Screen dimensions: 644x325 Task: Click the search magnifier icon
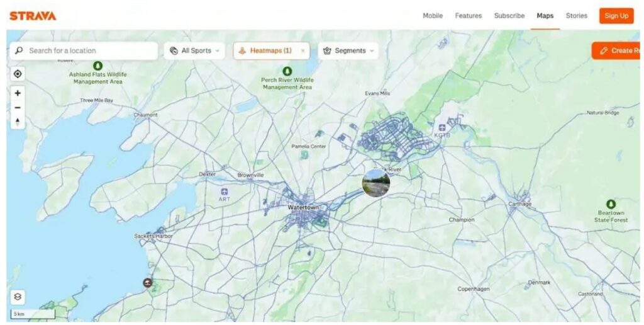click(19, 50)
